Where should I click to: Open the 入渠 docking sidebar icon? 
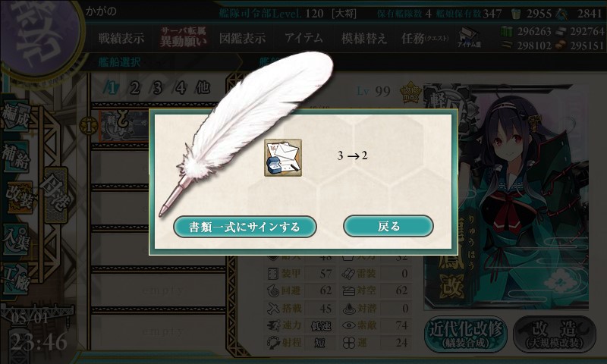tap(15, 239)
